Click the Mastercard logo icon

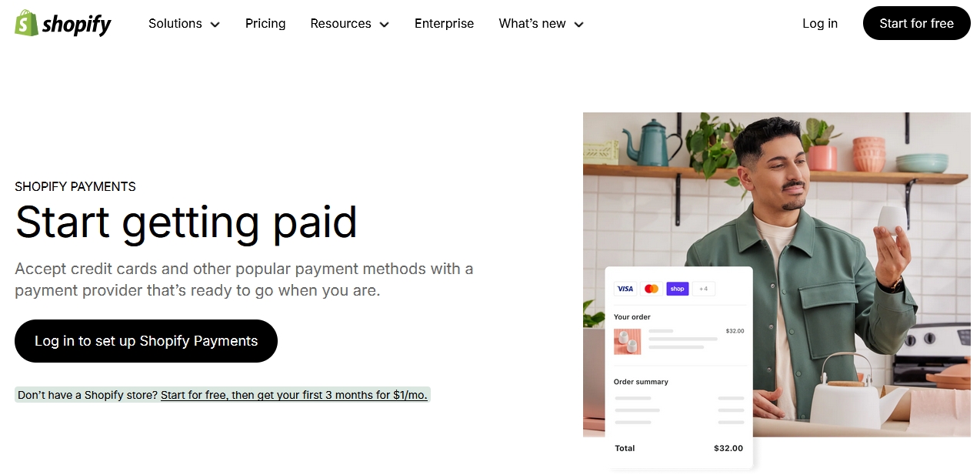[x=652, y=289]
